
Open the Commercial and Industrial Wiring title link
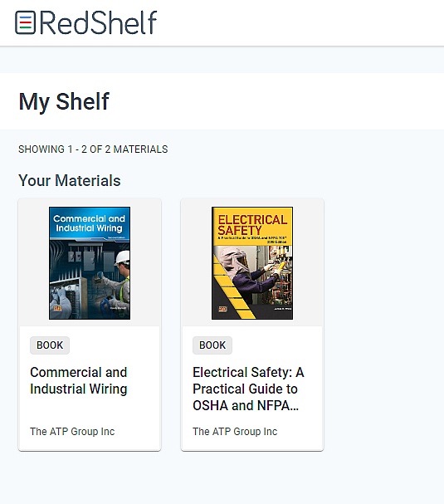[79, 380]
